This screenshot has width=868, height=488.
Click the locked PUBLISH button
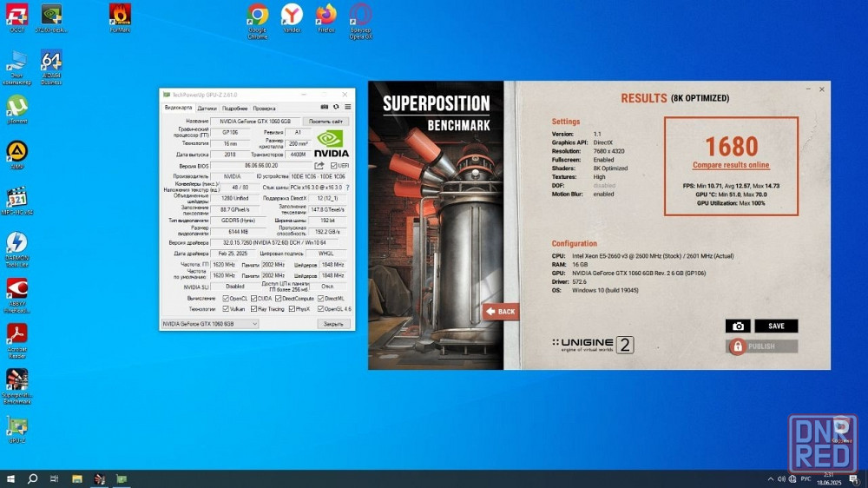762,346
